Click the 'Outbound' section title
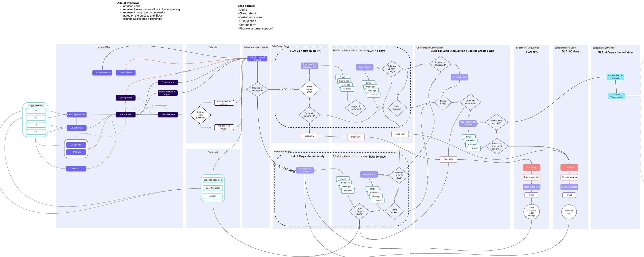 (213, 152)
